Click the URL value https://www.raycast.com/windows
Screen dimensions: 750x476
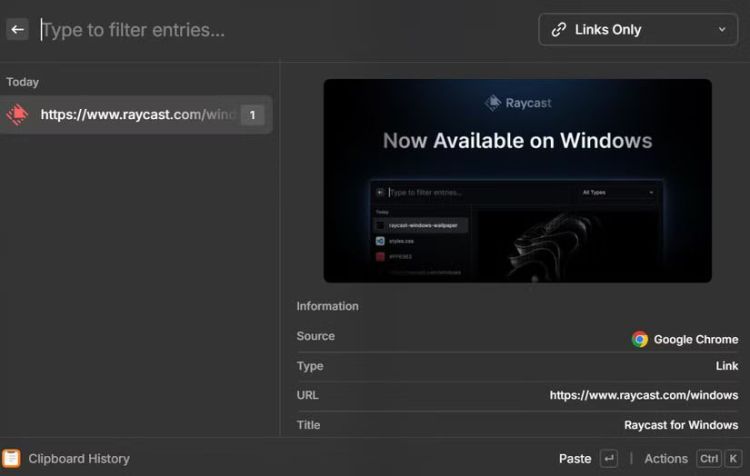point(643,395)
